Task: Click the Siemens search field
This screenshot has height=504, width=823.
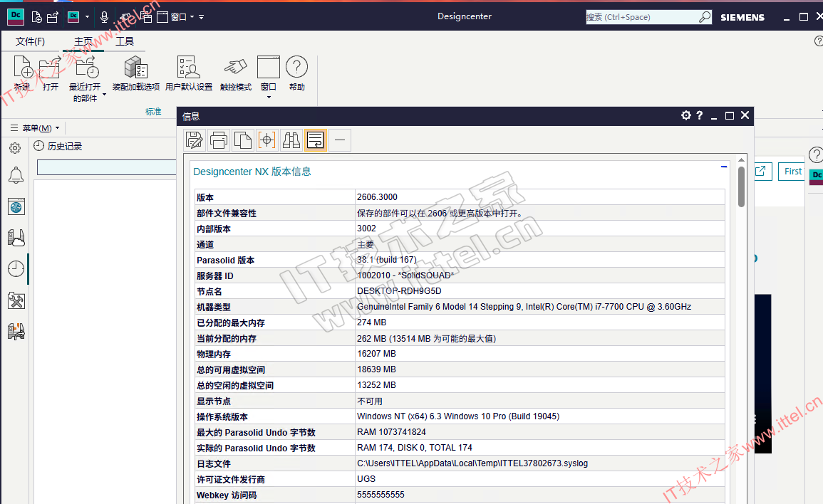Action: click(x=641, y=17)
